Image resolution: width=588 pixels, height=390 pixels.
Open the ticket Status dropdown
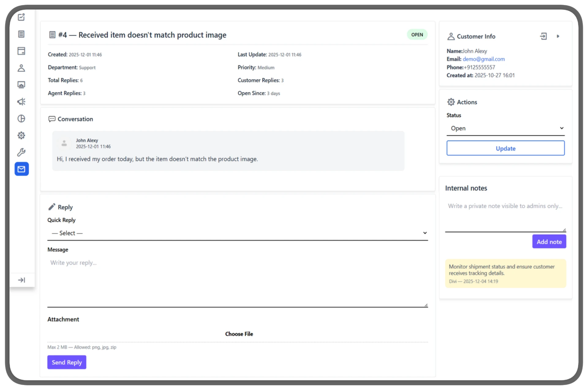(x=505, y=128)
